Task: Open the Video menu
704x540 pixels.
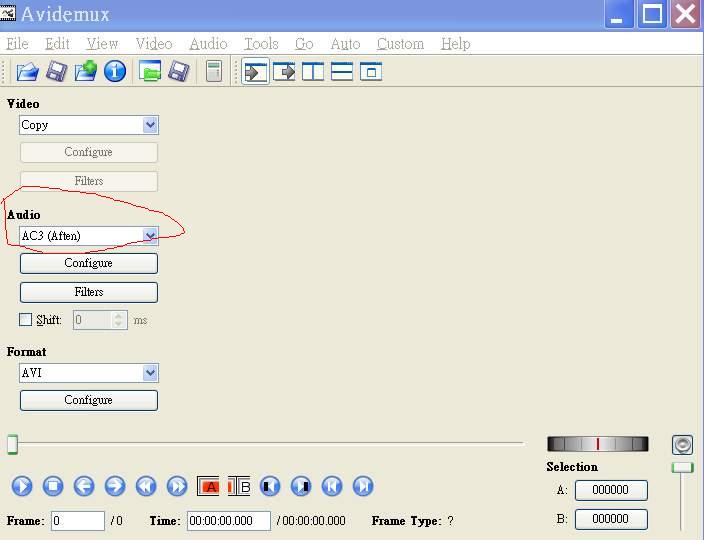Action: pos(154,44)
